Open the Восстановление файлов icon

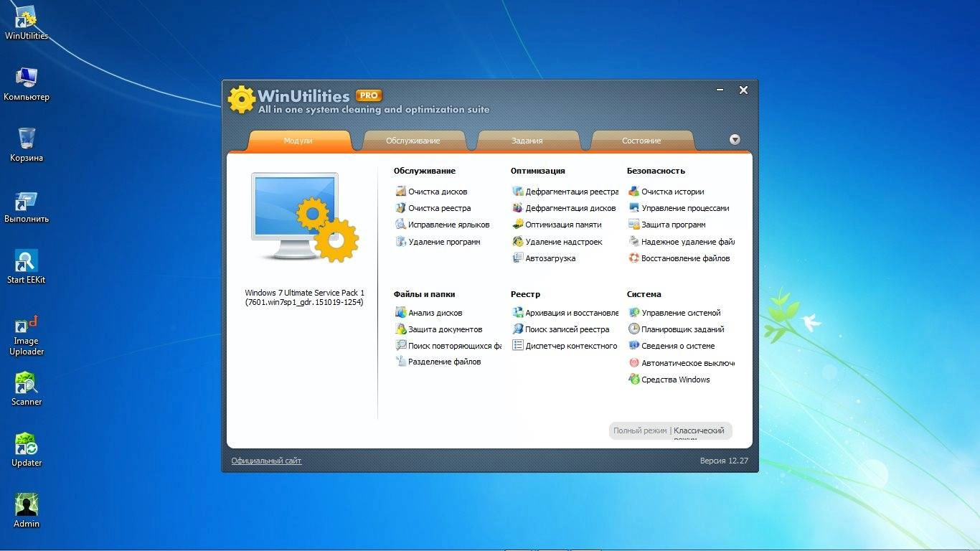(634, 258)
